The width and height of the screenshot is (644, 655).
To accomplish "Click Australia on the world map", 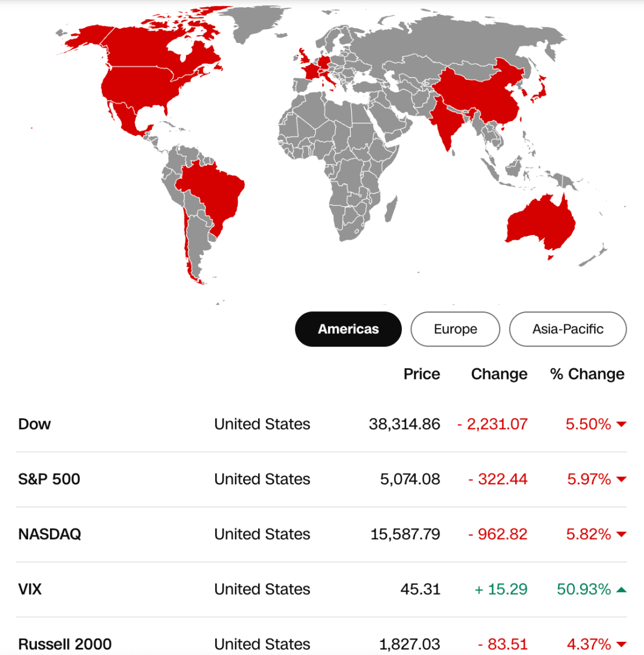I will click(541, 223).
